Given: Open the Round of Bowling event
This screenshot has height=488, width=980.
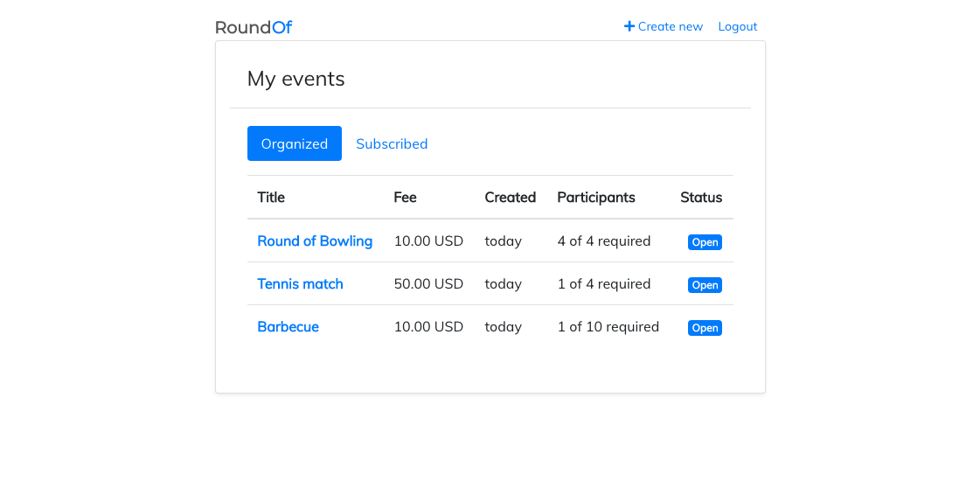Looking at the screenshot, I should (315, 241).
